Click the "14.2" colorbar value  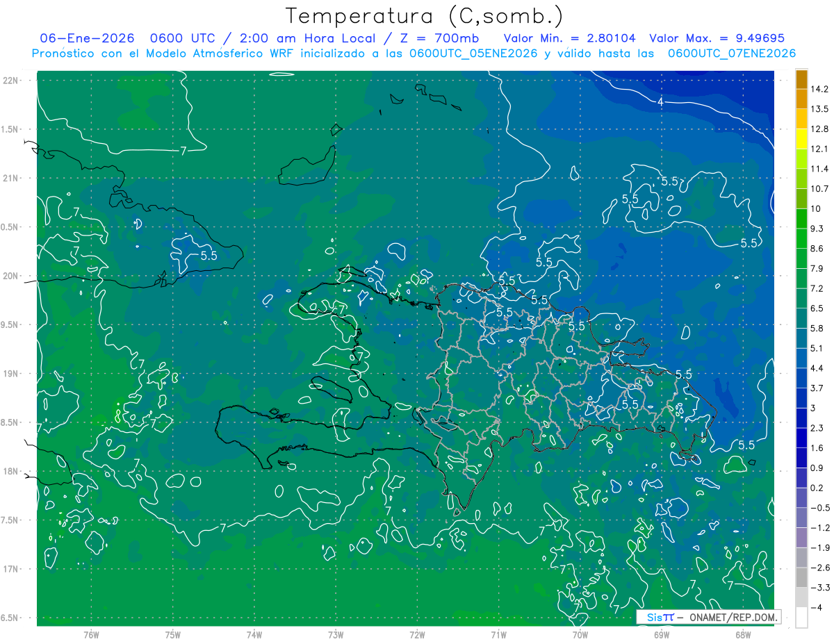pyautogui.click(x=819, y=89)
